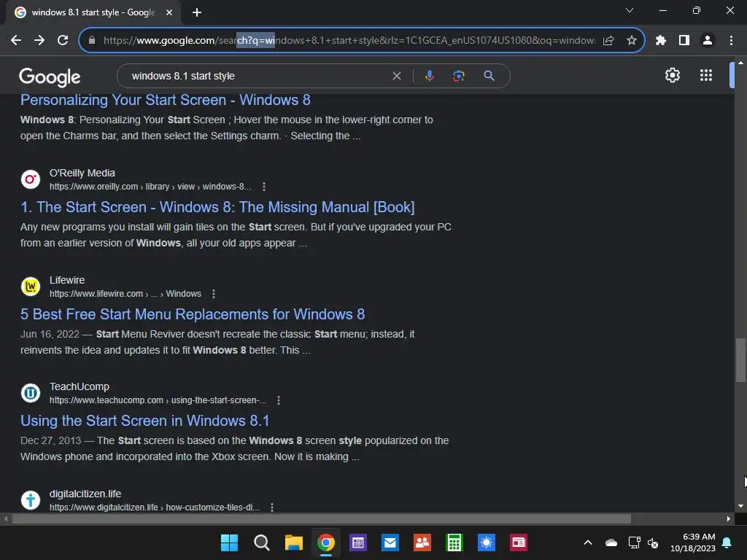747x560 pixels.
Task: Share this page from address bar
Action: (608, 41)
